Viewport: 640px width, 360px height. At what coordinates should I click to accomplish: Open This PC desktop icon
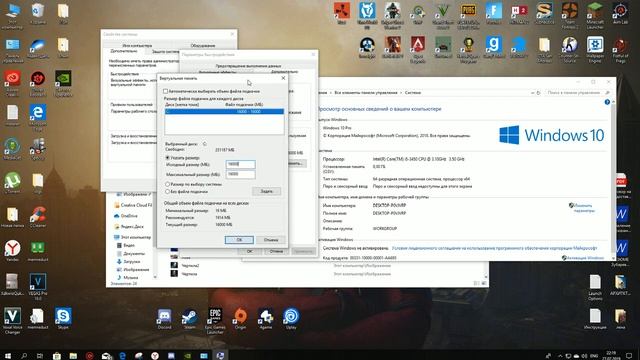pos(12,16)
